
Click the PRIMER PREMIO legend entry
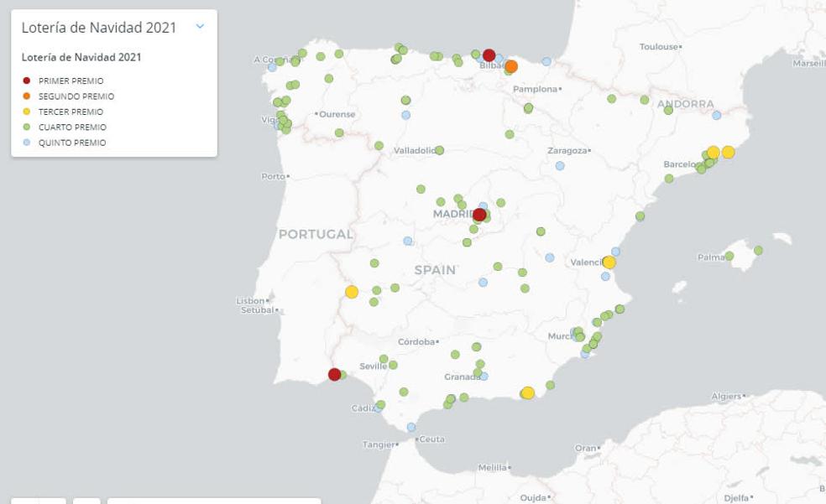(71, 81)
